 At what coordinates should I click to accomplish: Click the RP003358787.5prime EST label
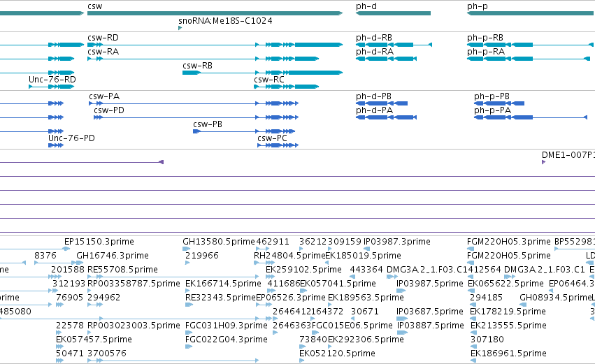[134, 284]
